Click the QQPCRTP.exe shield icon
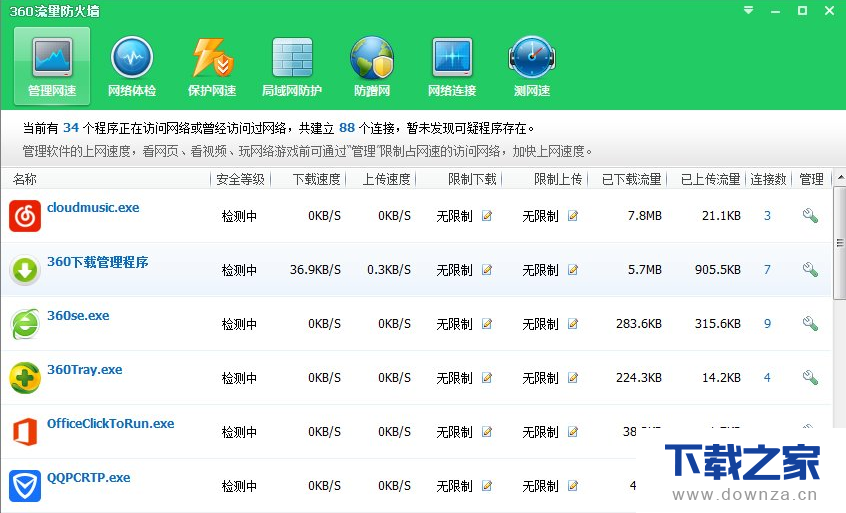This screenshot has width=846, height=513. [x=25, y=485]
